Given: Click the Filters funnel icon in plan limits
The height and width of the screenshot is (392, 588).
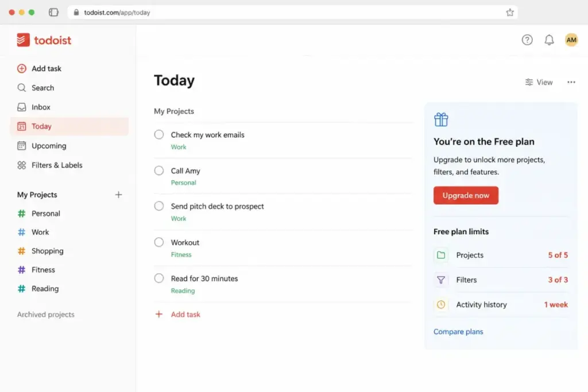Looking at the screenshot, I should [441, 280].
